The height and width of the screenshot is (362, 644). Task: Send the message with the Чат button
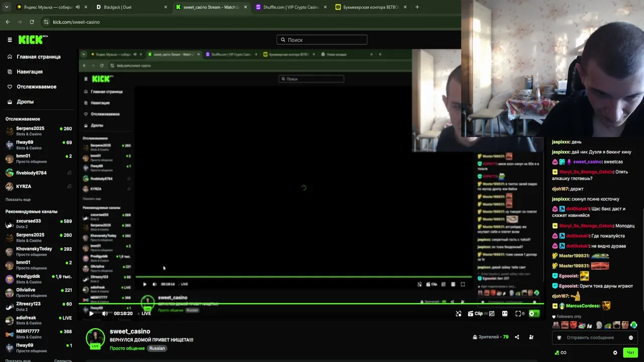click(630, 353)
